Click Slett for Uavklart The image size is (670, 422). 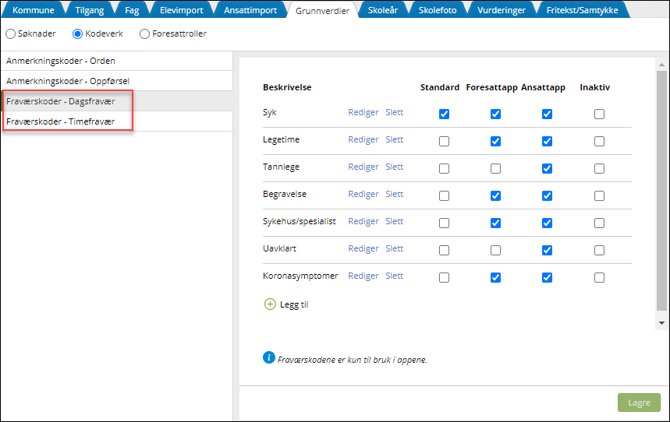pyautogui.click(x=394, y=249)
